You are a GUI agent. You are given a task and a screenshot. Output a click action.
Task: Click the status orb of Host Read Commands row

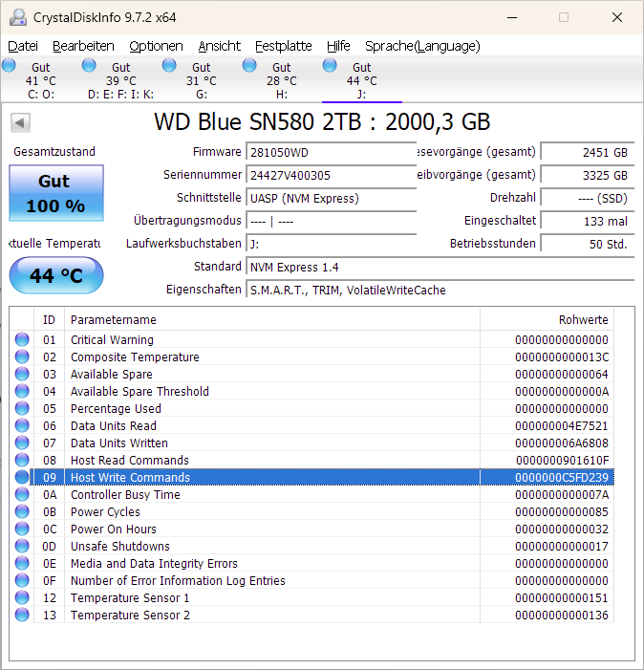coord(22,460)
